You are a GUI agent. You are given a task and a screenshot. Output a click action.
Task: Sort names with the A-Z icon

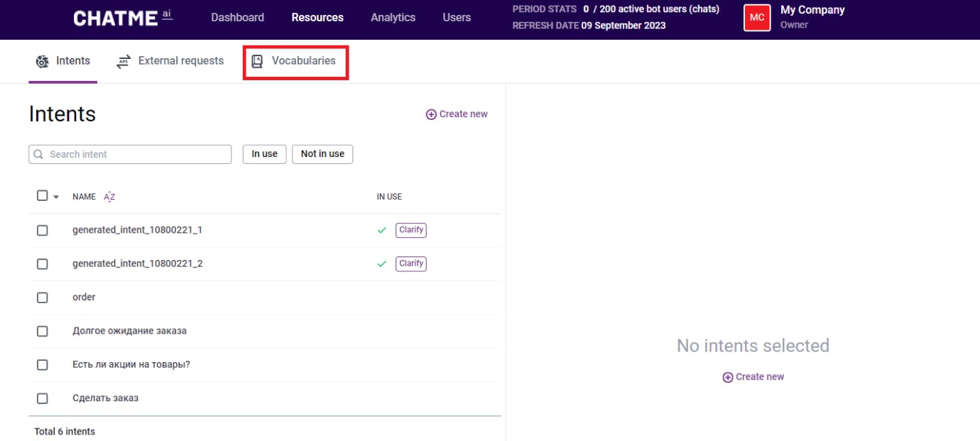109,197
